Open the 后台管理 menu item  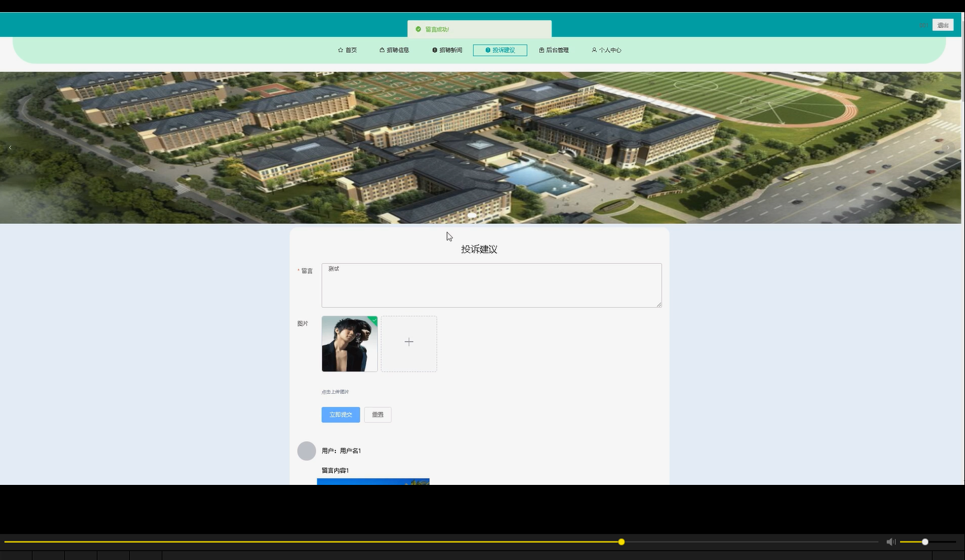pyautogui.click(x=554, y=50)
